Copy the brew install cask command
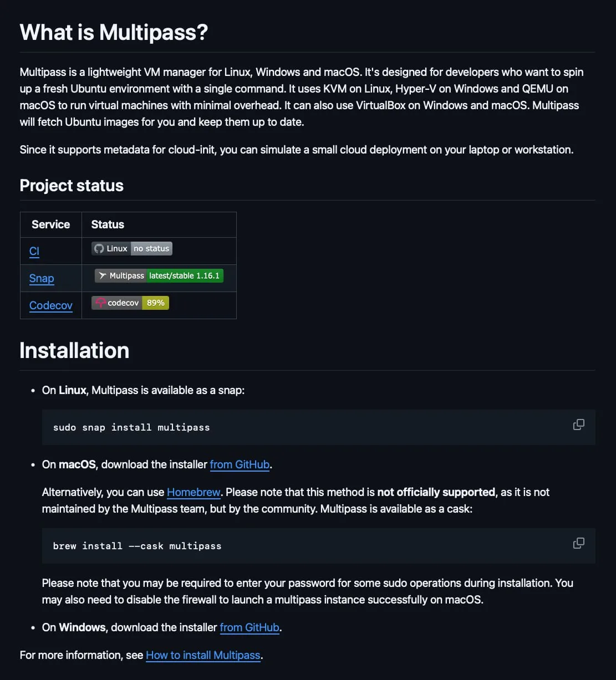 pyautogui.click(x=578, y=543)
